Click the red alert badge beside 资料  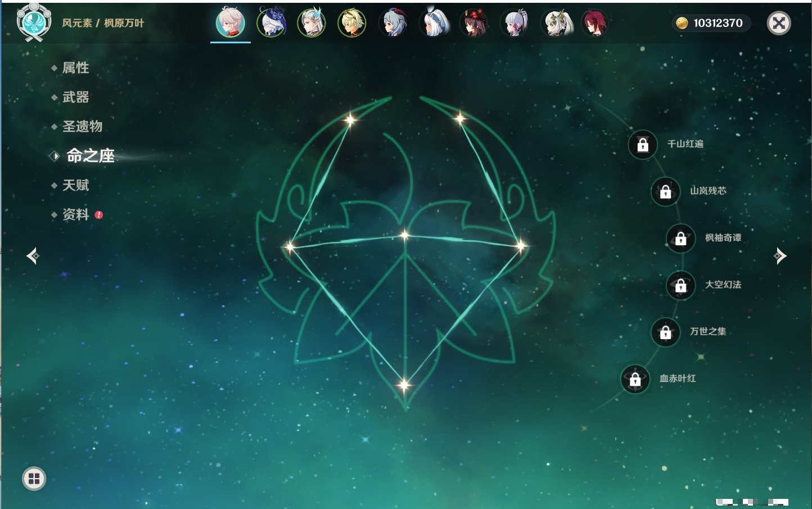[x=99, y=215]
